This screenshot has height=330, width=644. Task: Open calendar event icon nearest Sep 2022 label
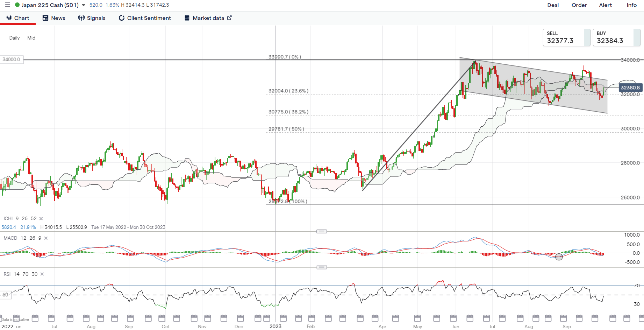130,318
